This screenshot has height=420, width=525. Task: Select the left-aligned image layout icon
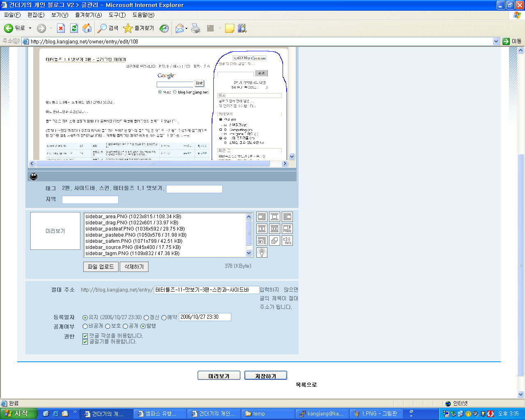(x=262, y=217)
